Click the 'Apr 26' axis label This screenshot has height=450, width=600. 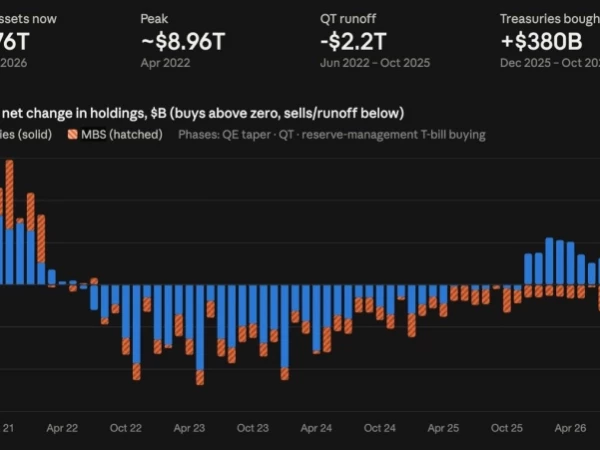[x=570, y=428]
